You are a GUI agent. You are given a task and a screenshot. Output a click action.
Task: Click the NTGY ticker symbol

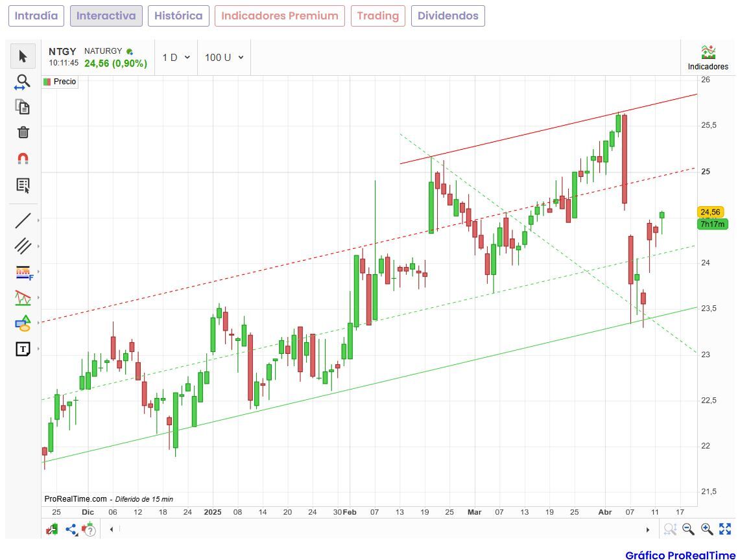point(62,51)
